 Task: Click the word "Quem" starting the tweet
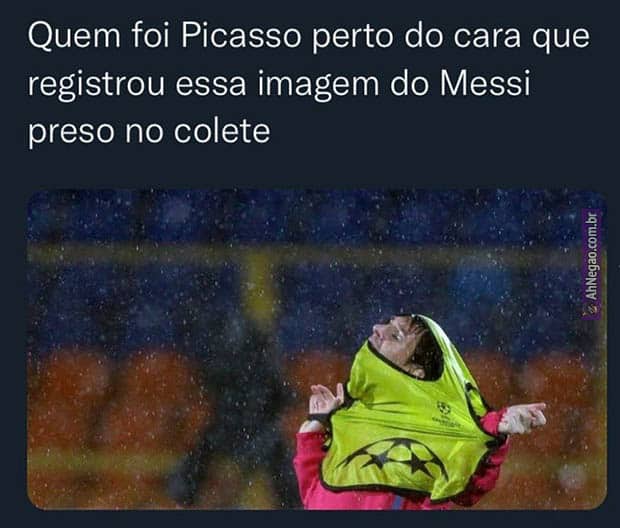click(x=74, y=36)
